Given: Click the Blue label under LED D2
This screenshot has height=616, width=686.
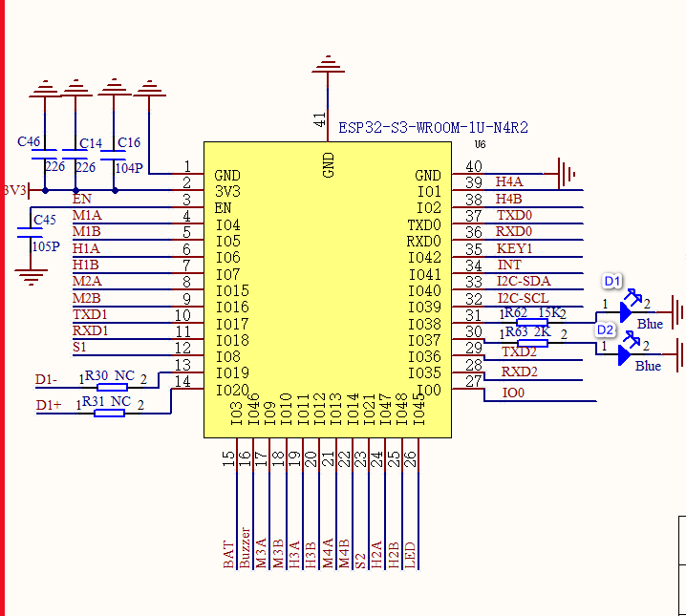Looking at the screenshot, I should coord(648,366).
